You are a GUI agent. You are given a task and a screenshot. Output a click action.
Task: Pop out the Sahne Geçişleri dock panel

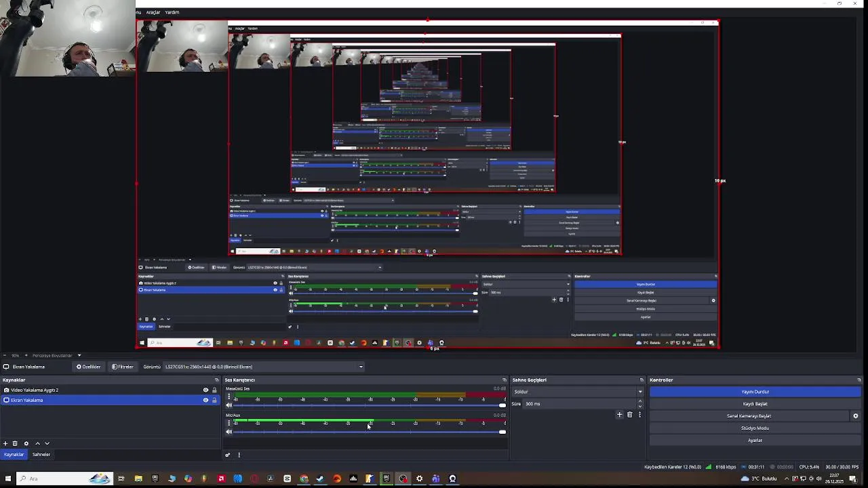click(642, 380)
